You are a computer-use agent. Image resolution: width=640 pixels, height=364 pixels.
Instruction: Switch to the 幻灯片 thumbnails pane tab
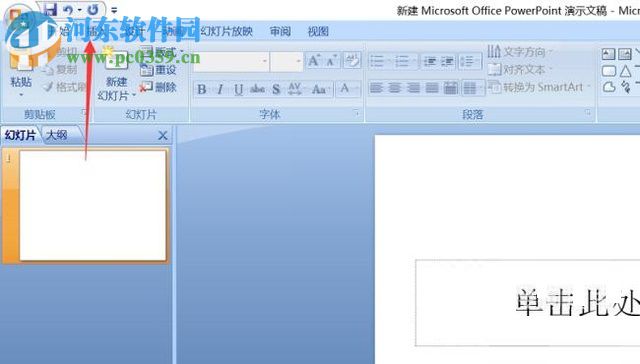click(x=20, y=135)
